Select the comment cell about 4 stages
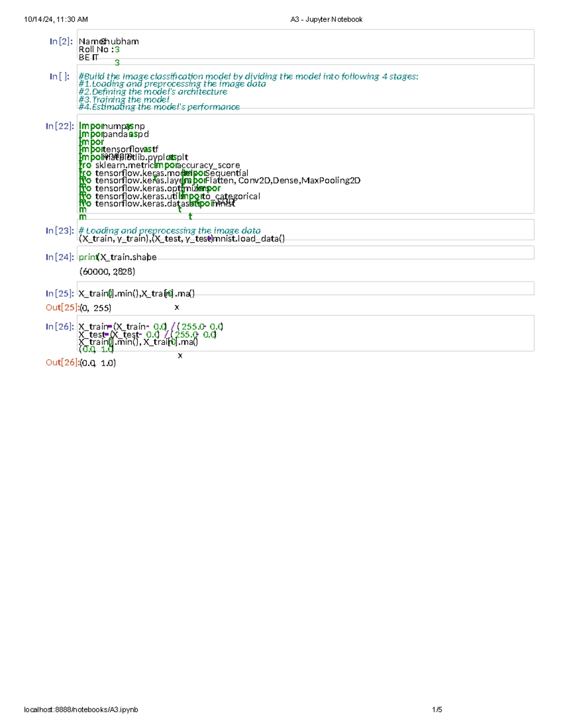Image resolution: width=563 pixels, height=728 pixels. tap(305, 87)
